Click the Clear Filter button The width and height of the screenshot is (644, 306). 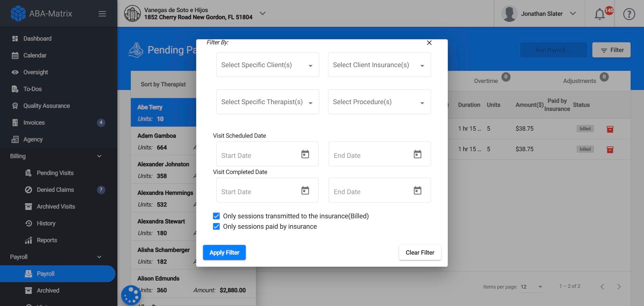tap(420, 252)
